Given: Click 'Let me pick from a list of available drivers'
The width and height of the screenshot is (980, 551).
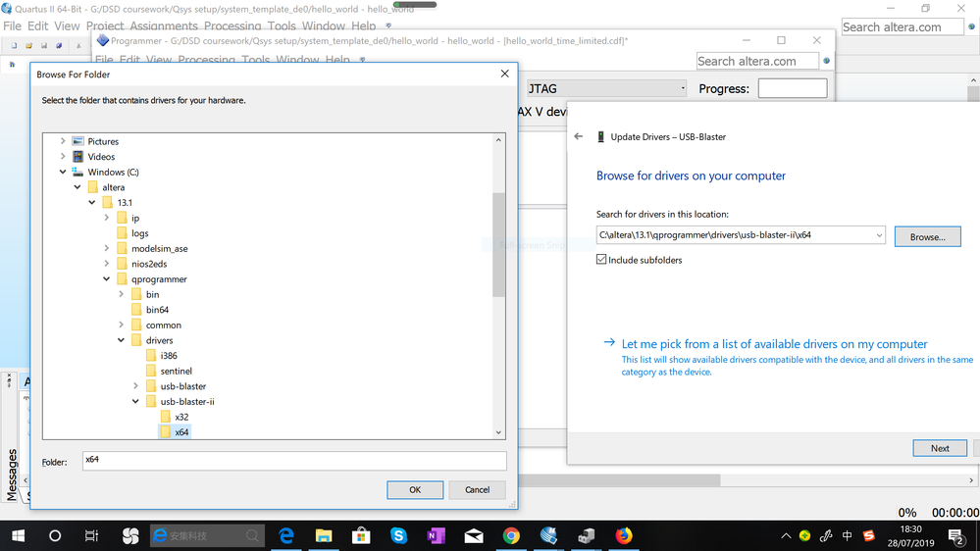Looking at the screenshot, I should pyautogui.click(x=774, y=343).
